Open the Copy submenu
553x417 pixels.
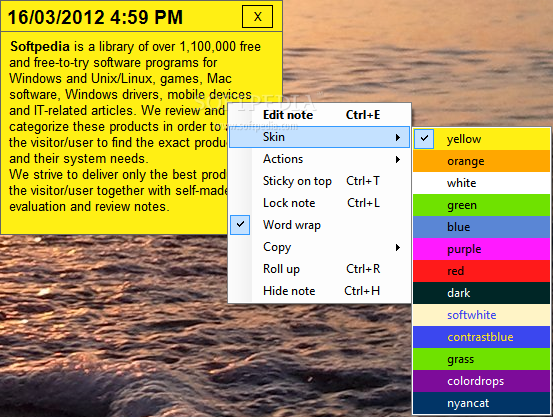click(320, 247)
